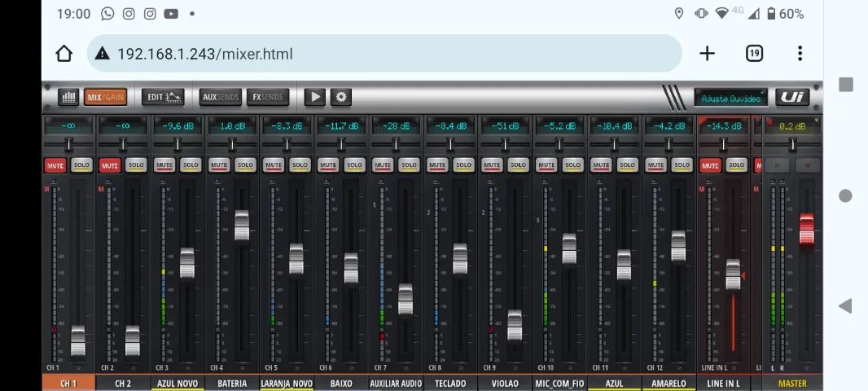Screen dimensions: 868x391
Task: Solo the CH 1 channel
Action: 81,165
